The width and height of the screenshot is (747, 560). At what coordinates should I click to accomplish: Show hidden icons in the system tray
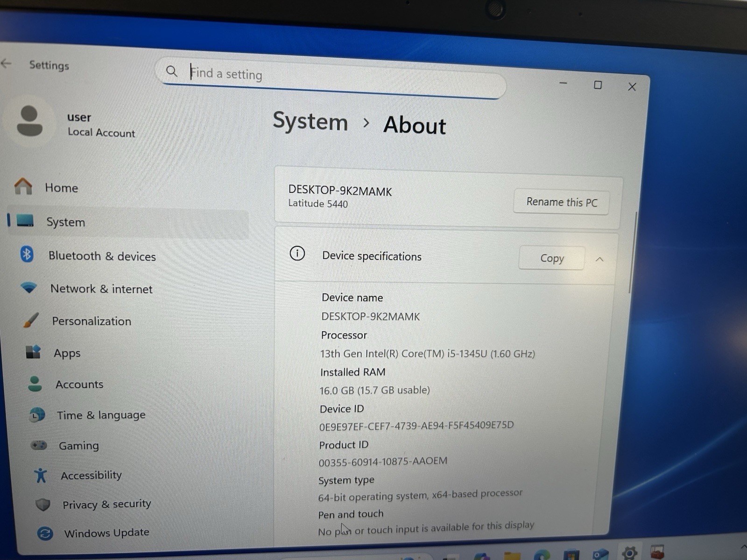(743, 546)
